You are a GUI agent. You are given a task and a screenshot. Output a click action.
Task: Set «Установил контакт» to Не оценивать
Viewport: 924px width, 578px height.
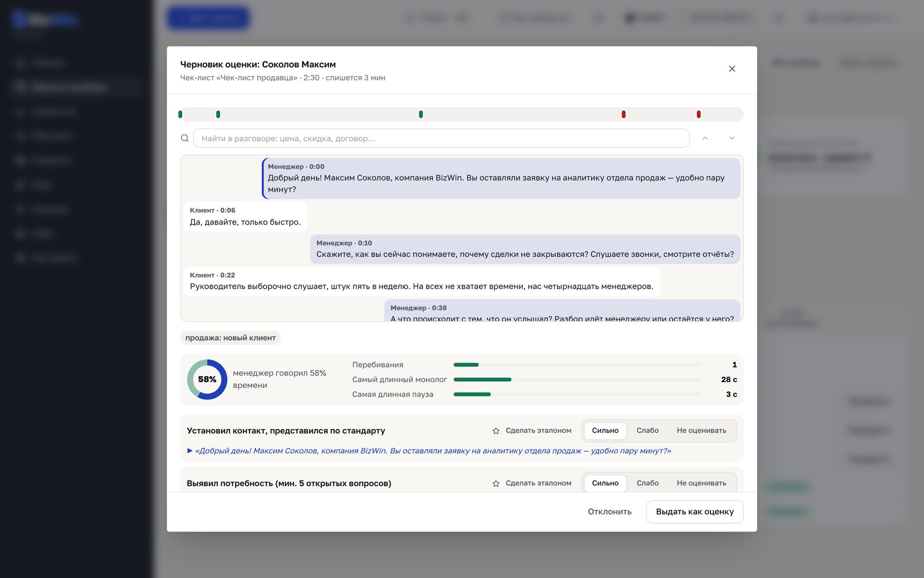701,431
